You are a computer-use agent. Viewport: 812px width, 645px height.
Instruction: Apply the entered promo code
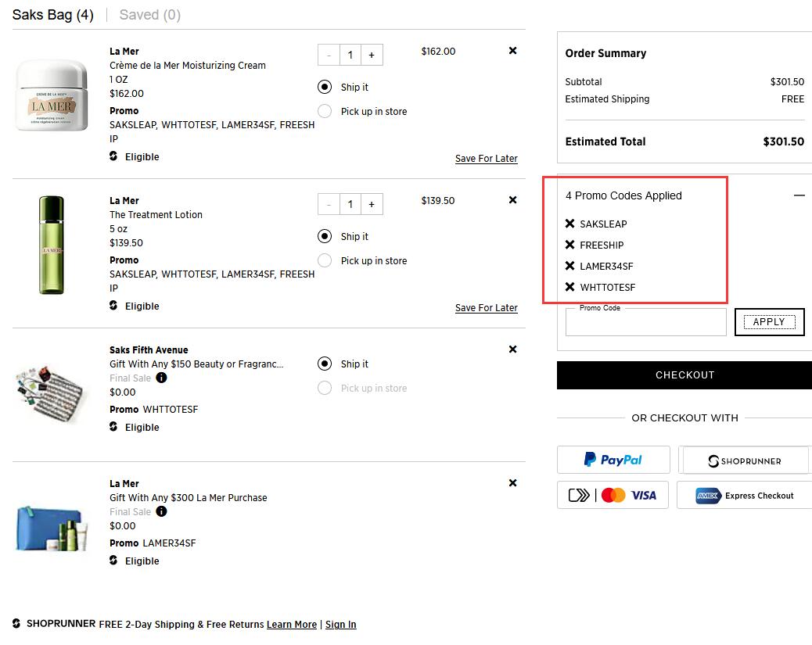769,322
